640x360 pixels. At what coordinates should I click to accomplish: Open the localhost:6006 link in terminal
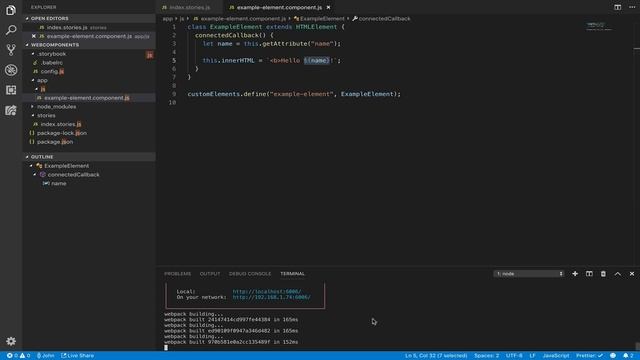[267, 291]
